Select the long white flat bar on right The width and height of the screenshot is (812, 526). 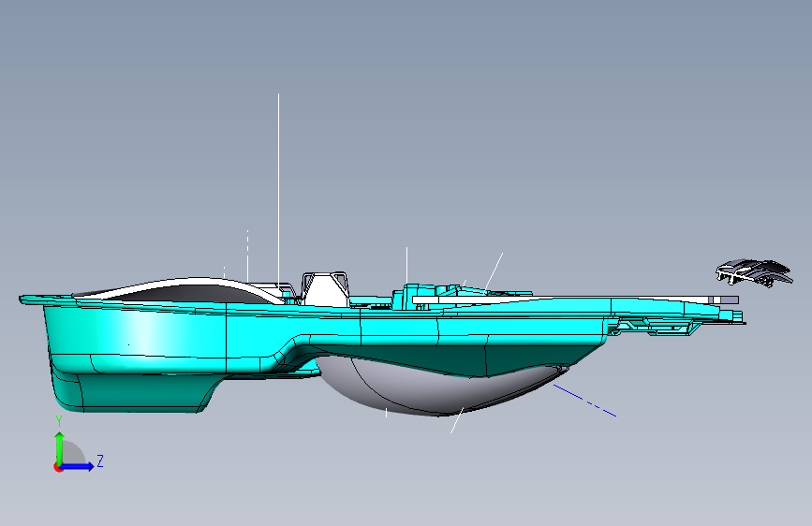click(x=575, y=300)
